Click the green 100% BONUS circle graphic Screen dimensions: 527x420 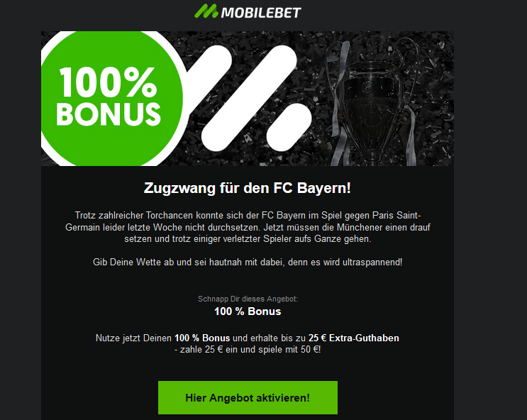112,99
